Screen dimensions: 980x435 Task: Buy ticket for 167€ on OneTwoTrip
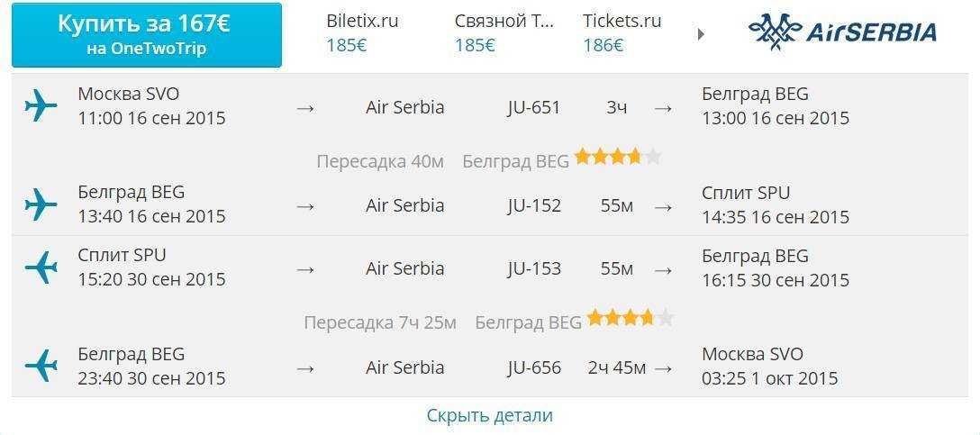[x=146, y=35]
